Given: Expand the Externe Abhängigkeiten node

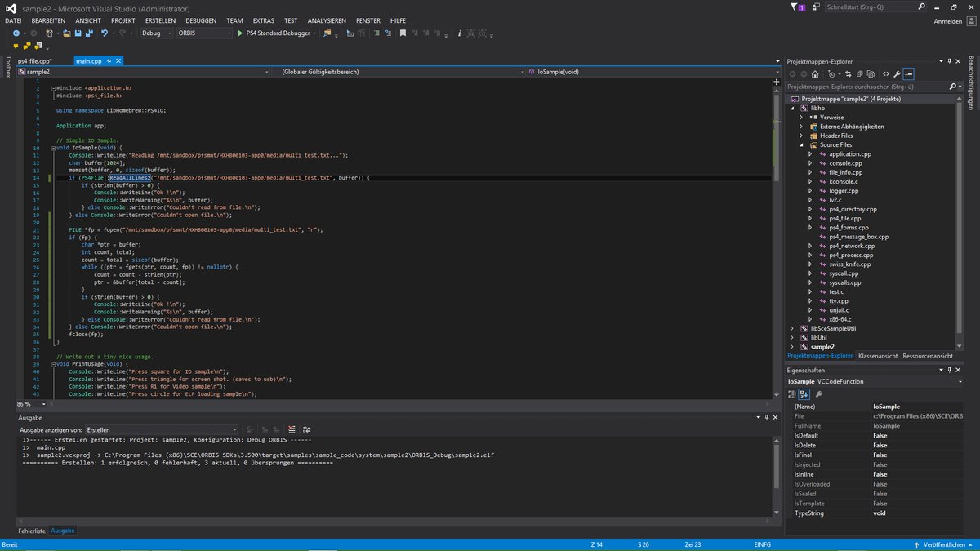Looking at the screenshot, I should 801,127.
